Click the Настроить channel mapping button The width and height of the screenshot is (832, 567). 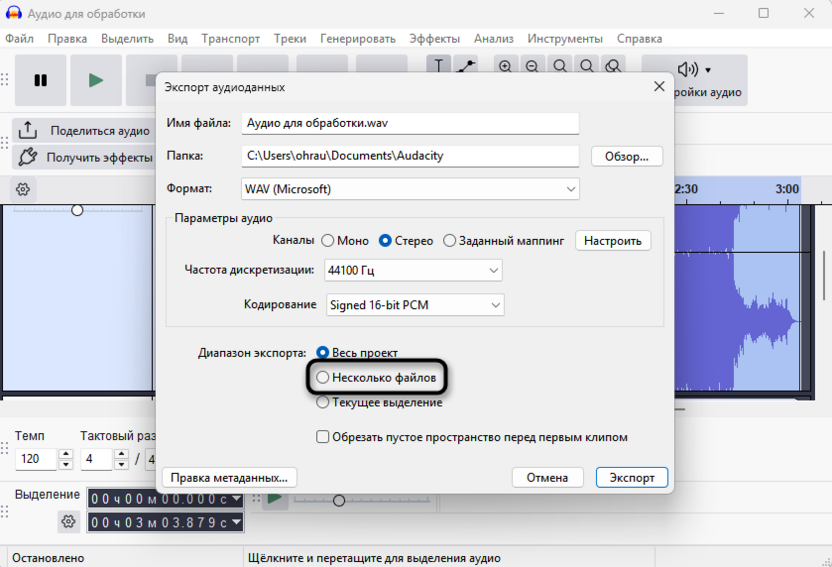tap(613, 241)
